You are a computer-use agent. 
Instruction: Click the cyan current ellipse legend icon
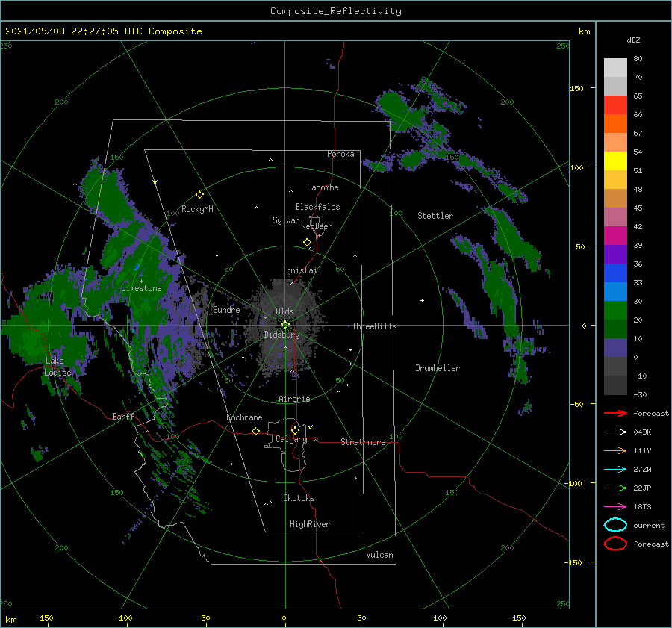615,525
